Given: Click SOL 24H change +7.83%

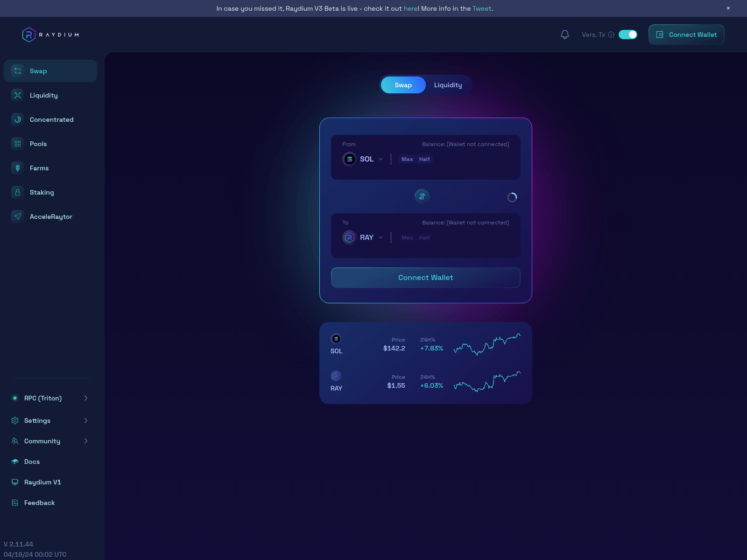Looking at the screenshot, I should pos(432,348).
